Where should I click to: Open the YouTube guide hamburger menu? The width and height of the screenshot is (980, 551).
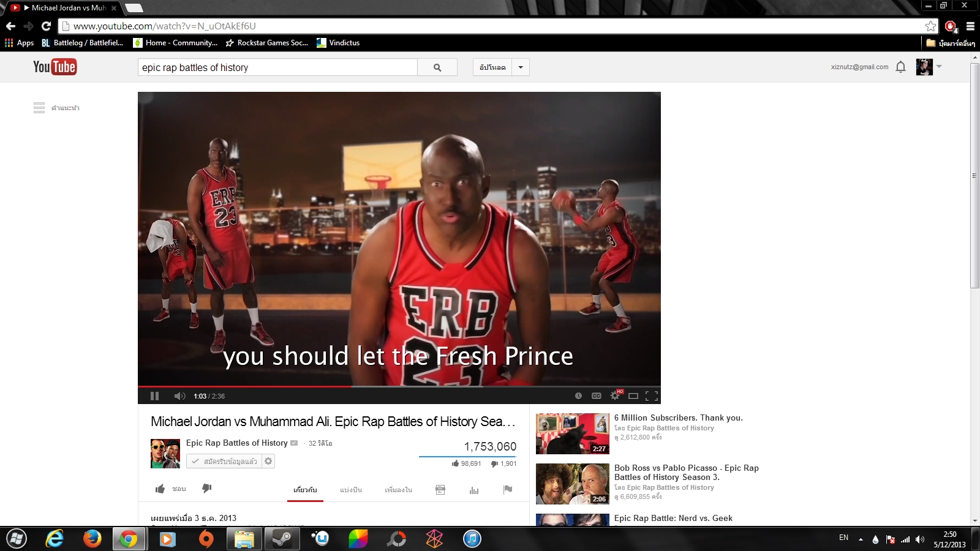click(x=39, y=108)
